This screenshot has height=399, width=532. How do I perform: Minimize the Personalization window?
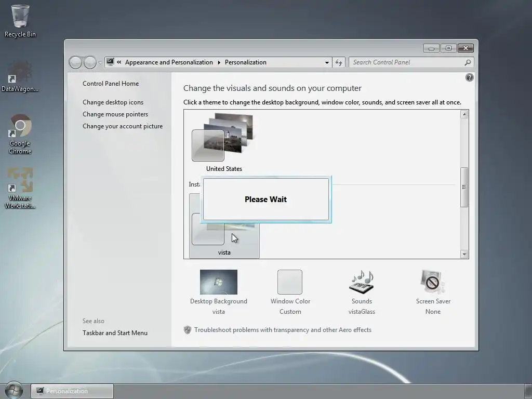431,48
